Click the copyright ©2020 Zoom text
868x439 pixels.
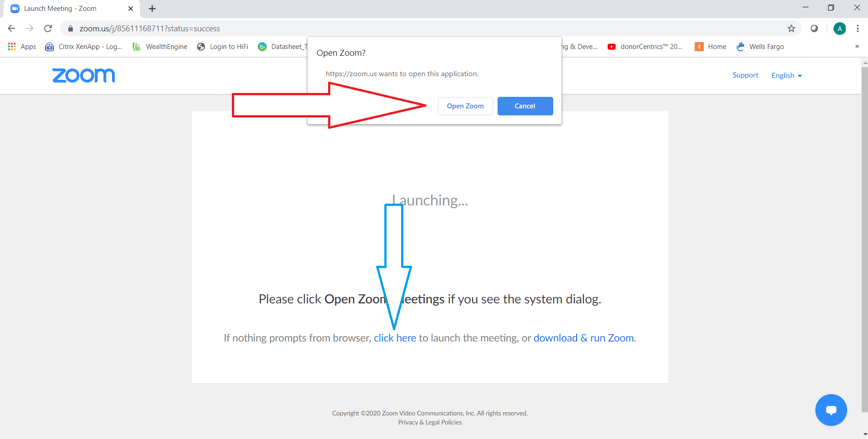click(430, 413)
